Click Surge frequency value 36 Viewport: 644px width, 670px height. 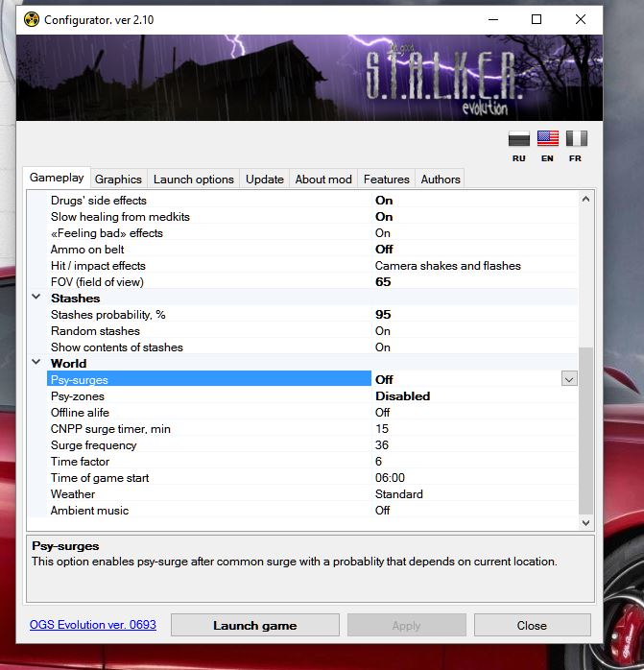click(x=382, y=444)
